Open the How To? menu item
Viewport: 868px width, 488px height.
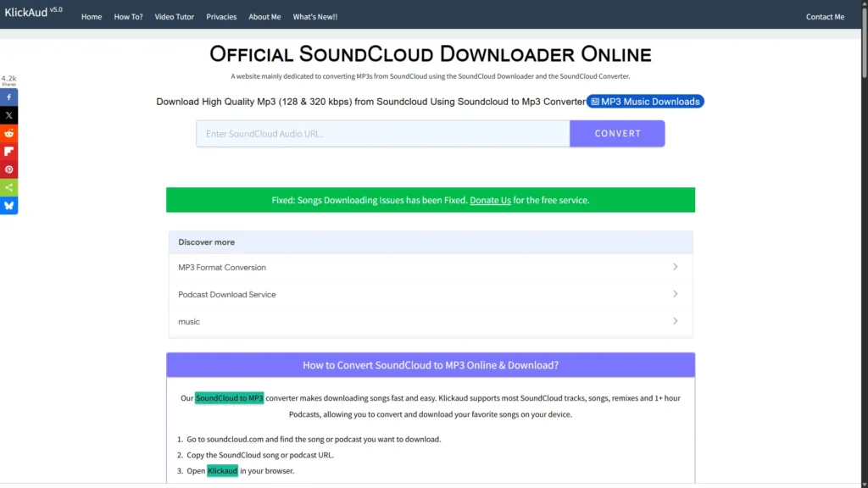point(129,17)
